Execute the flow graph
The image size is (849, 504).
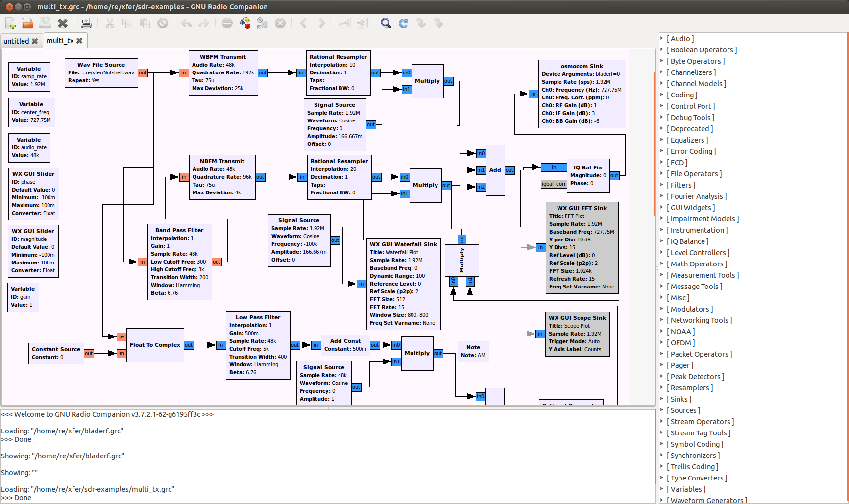[x=263, y=23]
